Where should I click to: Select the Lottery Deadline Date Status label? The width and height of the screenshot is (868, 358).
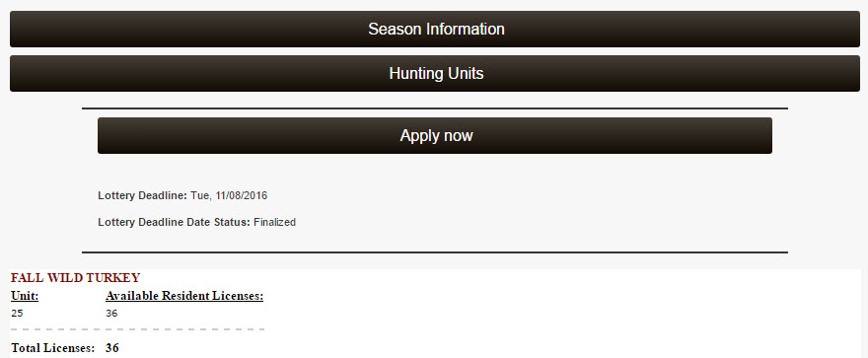click(x=175, y=223)
